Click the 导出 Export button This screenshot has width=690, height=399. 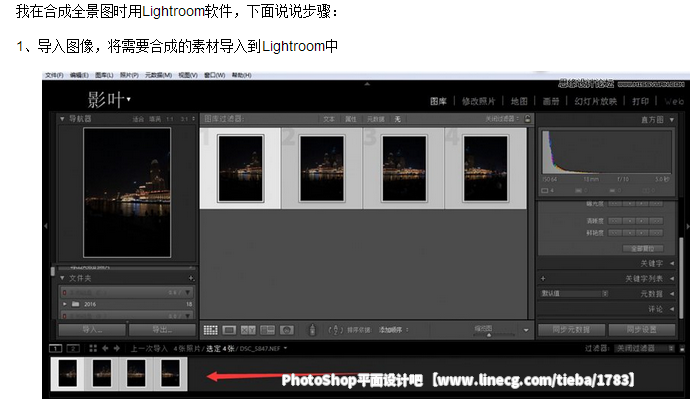162,329
